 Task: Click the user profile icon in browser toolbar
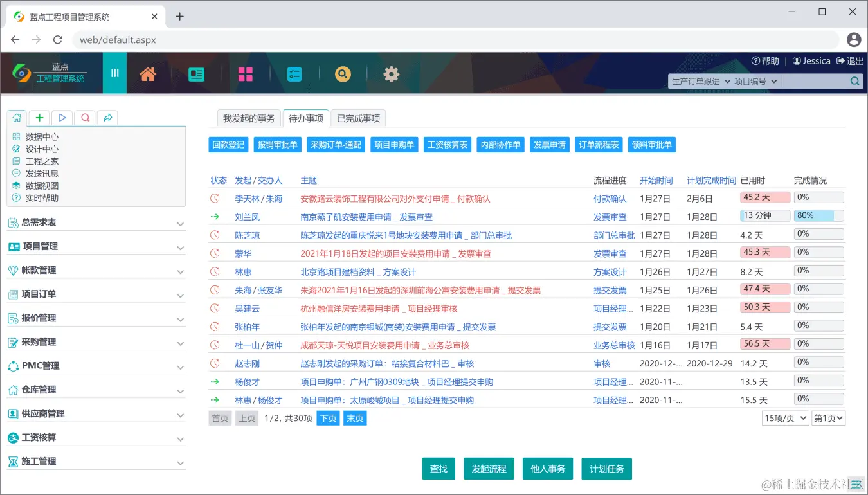[854, 40]
